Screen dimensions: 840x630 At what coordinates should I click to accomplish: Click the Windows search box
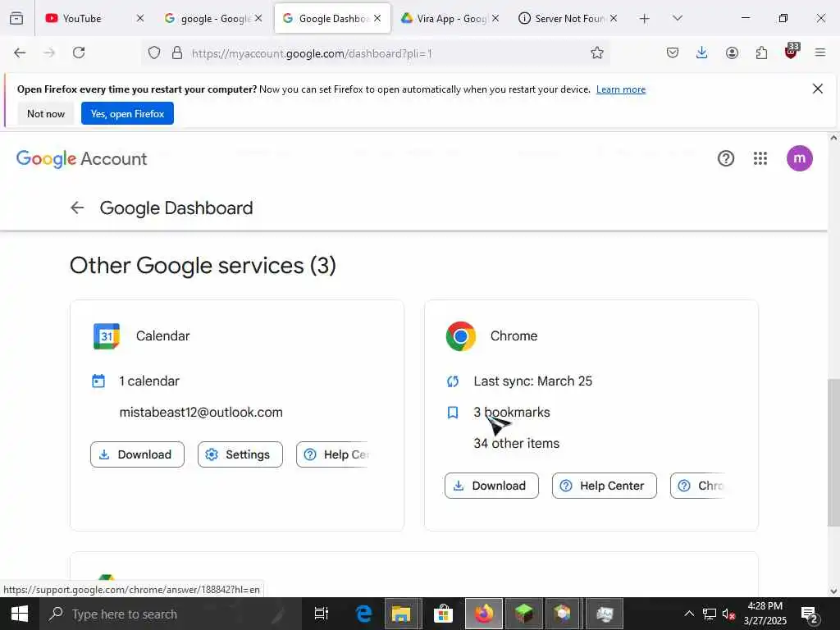tap(171, 614)
